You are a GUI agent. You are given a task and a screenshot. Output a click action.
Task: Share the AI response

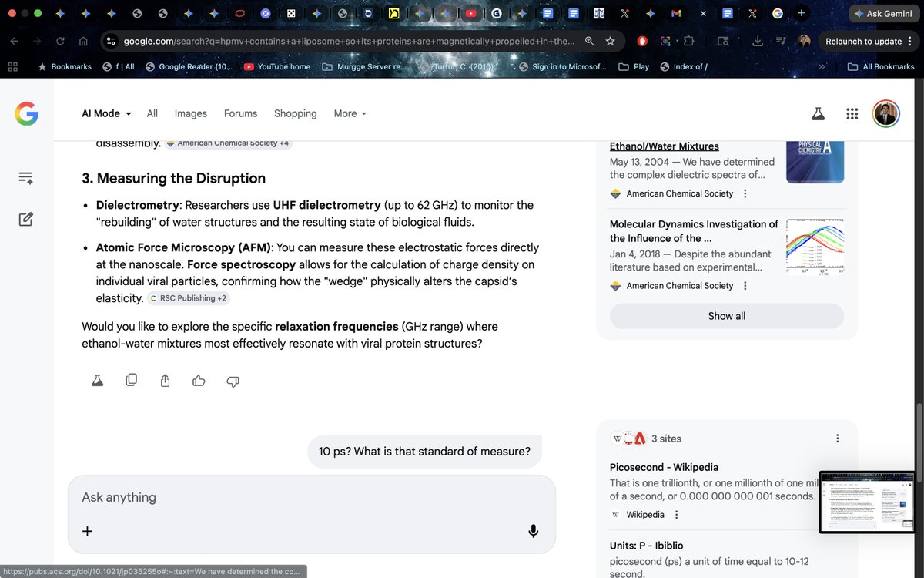click(x=165, y=380)
